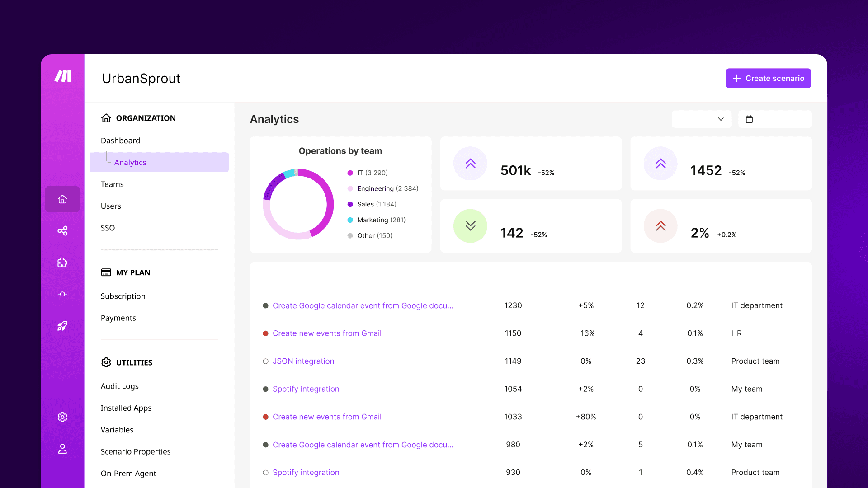Click the Create scenario button
Image resolution: width=868 pixels, height=488 pixels.
click(768, 78)
